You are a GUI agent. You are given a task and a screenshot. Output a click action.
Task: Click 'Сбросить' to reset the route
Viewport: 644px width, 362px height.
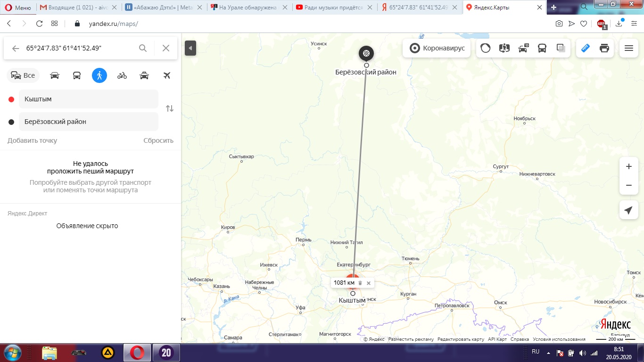(158, 140)
